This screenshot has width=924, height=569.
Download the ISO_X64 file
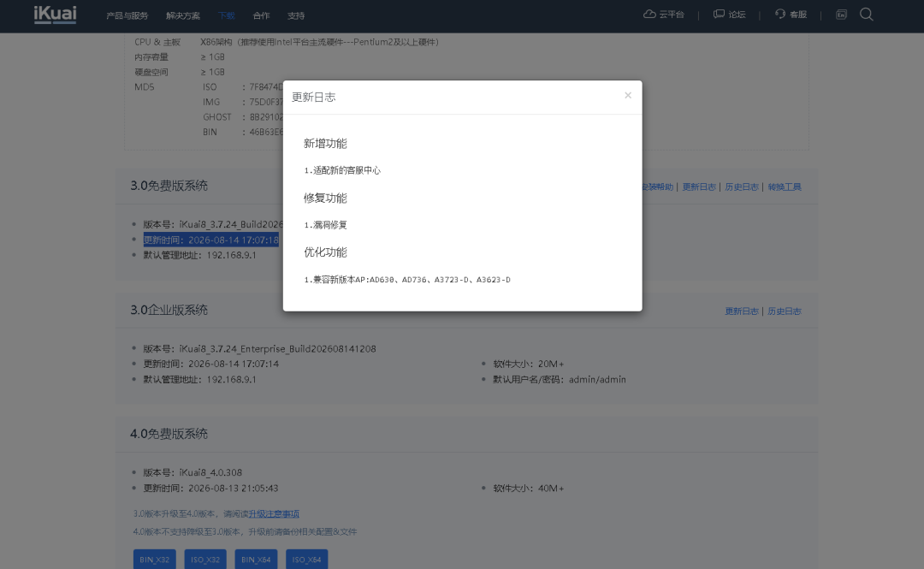(x=306, y=560)
